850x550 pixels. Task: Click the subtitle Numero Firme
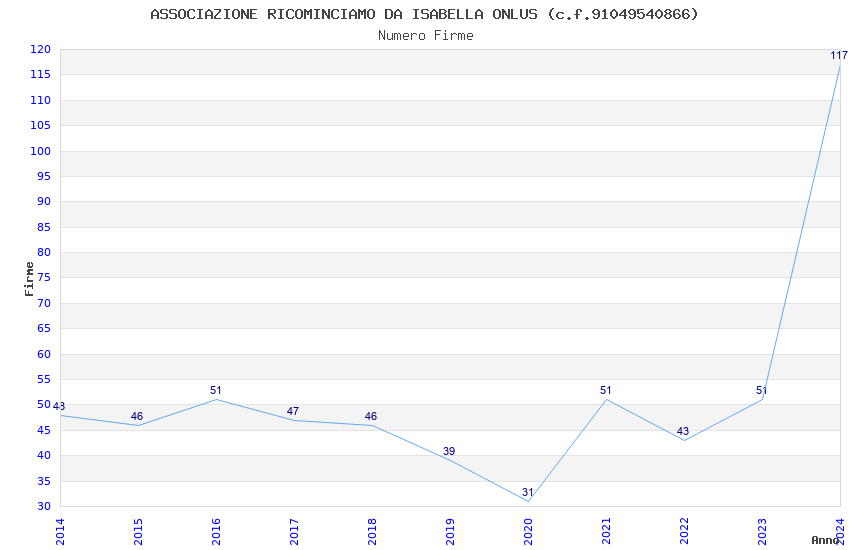point(426,35)
